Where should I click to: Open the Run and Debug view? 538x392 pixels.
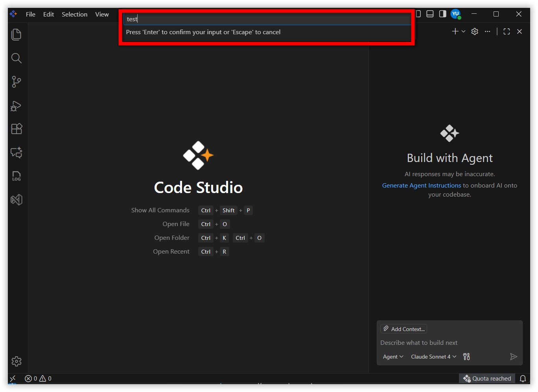pos(16,106)
